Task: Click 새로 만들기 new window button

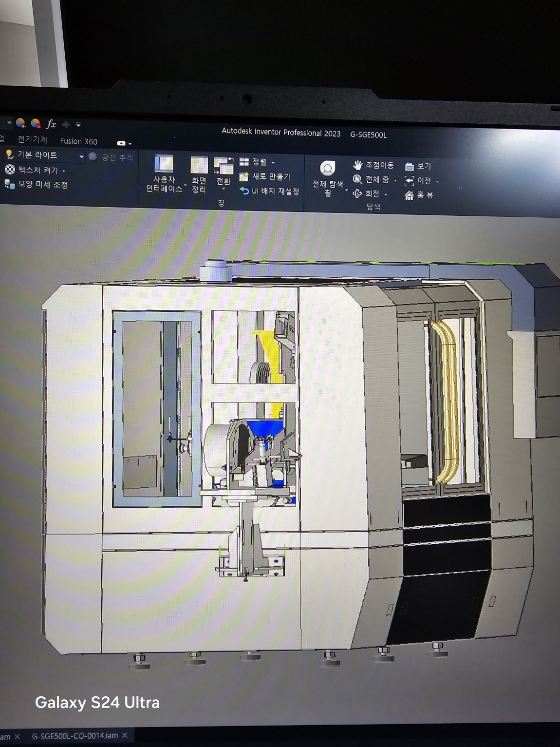Action: point(265,177)
